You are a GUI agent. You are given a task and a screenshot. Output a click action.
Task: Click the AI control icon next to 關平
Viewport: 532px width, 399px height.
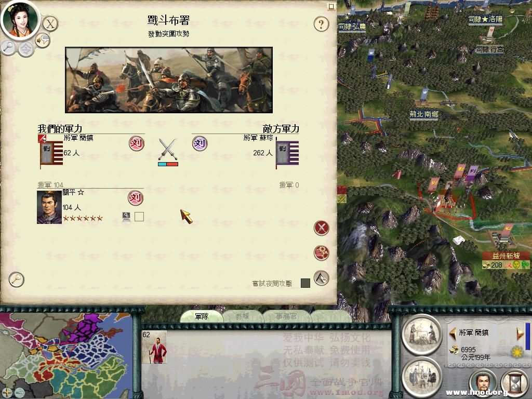(126, 217)
